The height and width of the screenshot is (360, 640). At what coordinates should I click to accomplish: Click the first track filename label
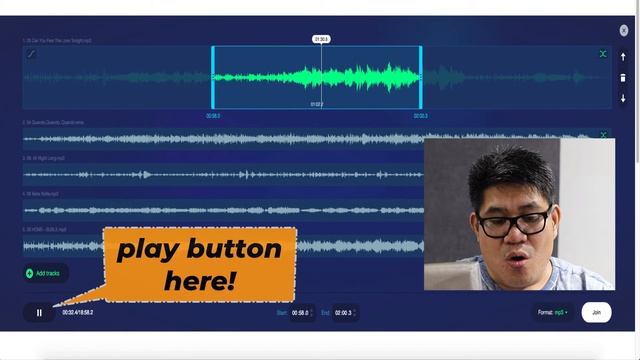(x=57, y=40)
